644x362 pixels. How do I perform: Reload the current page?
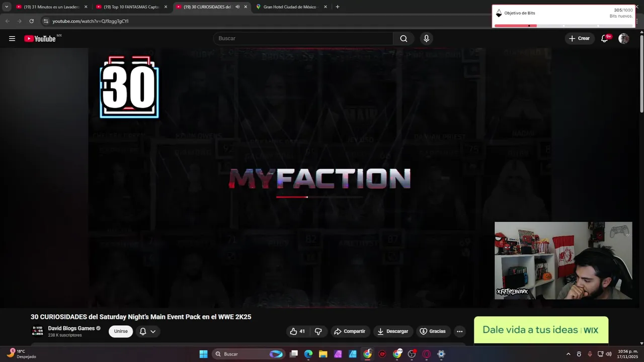click(31, 21)
